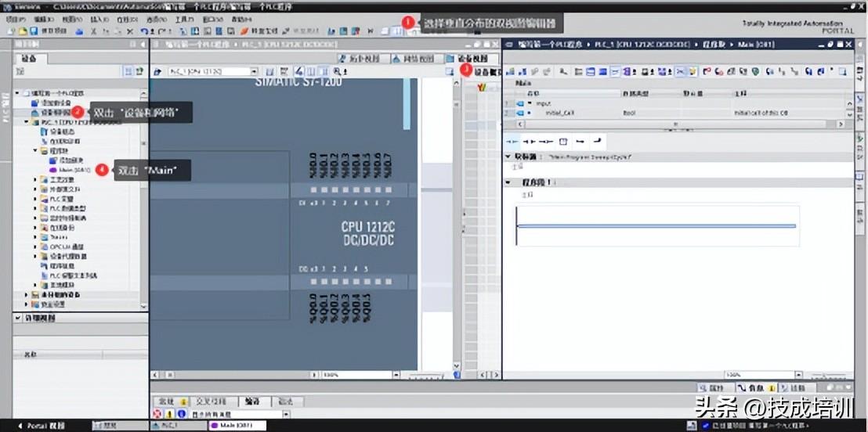Click the zoom magnifier icon in device view toolbar

click(336, 71)
